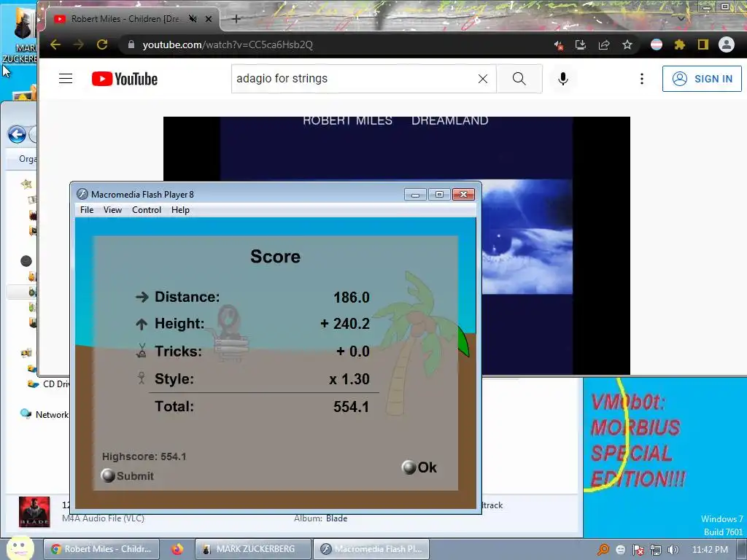Click the share page icon in Chrome
The height and width of the screenshot is (560, 747).
(x=603, y=44)
